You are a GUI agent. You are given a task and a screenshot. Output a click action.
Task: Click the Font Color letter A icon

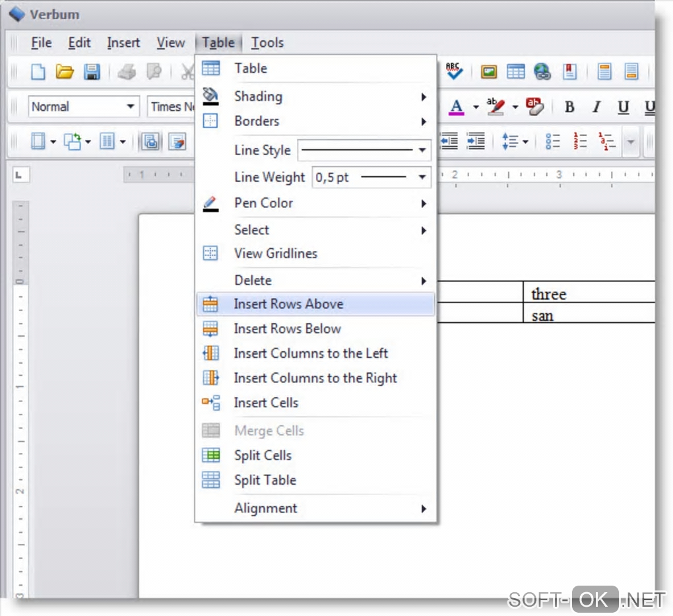pyautogui.click(x=456, y=106)
